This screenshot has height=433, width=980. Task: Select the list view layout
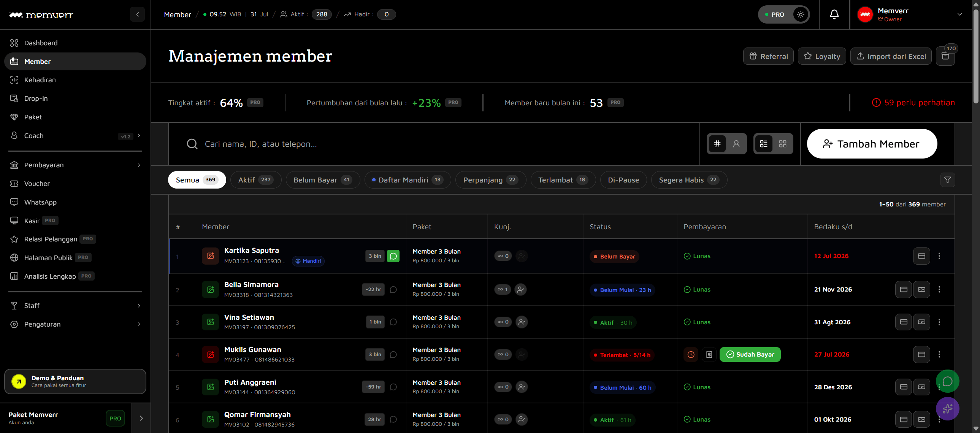click(764, 144)
